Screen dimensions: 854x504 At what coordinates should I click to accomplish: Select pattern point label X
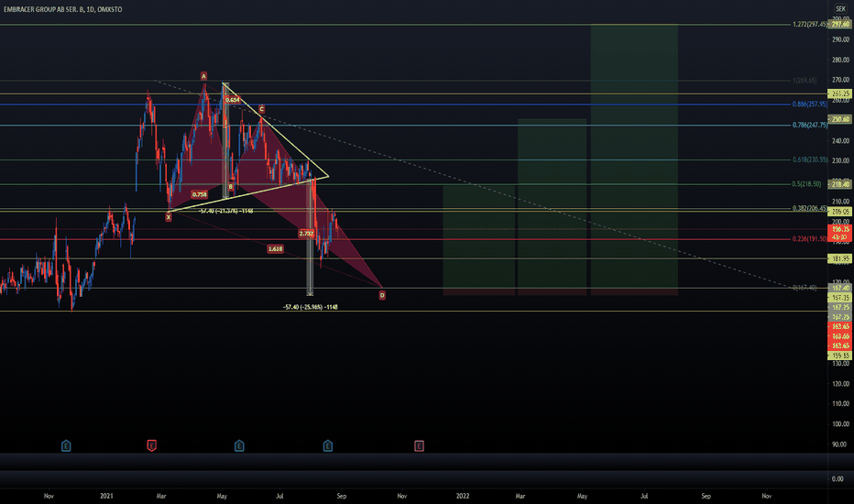click(x=169, y=217)
